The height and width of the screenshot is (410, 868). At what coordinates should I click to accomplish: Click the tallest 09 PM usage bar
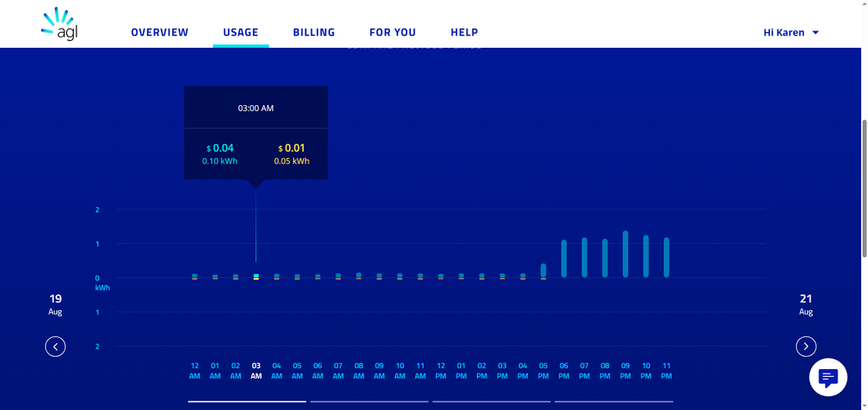point(626,254)
